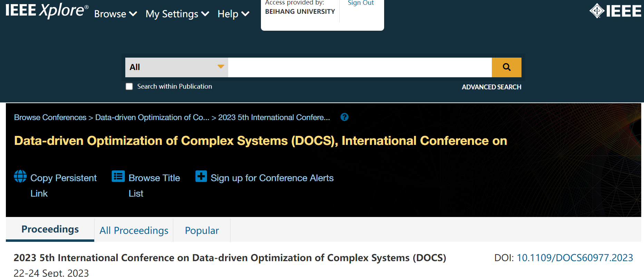Switch to the All Proceedings tab
The width and height of the screenshot is (644, 277).
[x=134, y=230]
